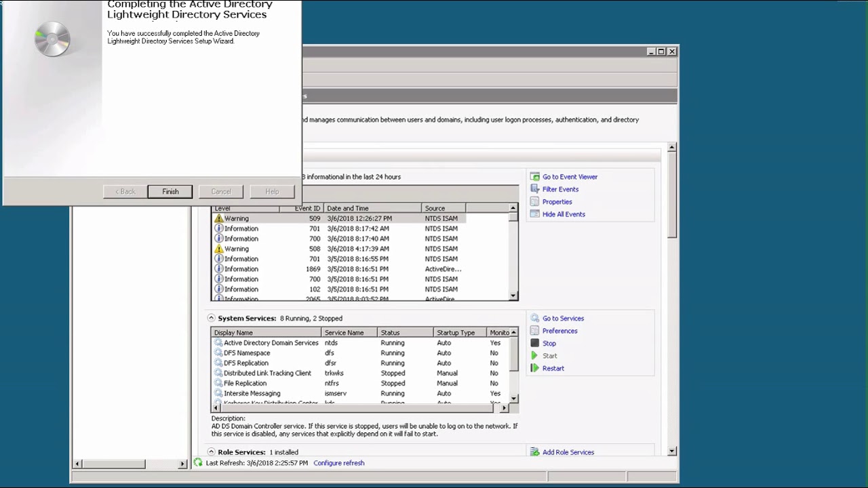Image resolution: width=868 pixels, height=488 pixels.
Task: Click main pane scroll up arrow
Action: [x=672, y=147]
